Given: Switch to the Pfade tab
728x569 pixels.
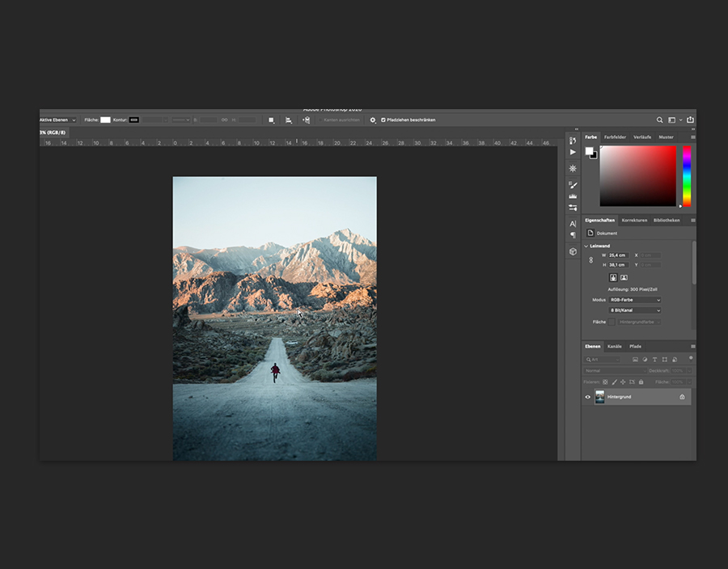Looking at the screenshot, I should pos(635,347).
